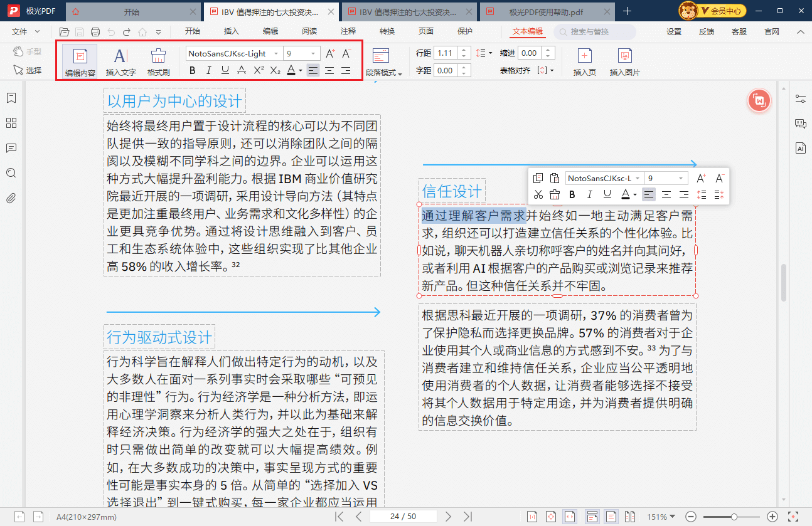Image resolution: width=812 pixels, height=526 pixels.
Task: Click the 搜索与替换 search field
Action: point(595,32)
